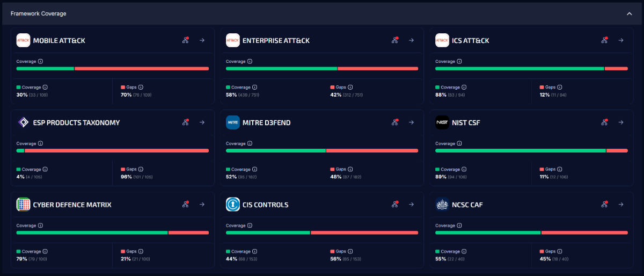The image size is (644, 276).
Task: Click the MOBILE ATT&CK logo icon
Action: [23, 40]
